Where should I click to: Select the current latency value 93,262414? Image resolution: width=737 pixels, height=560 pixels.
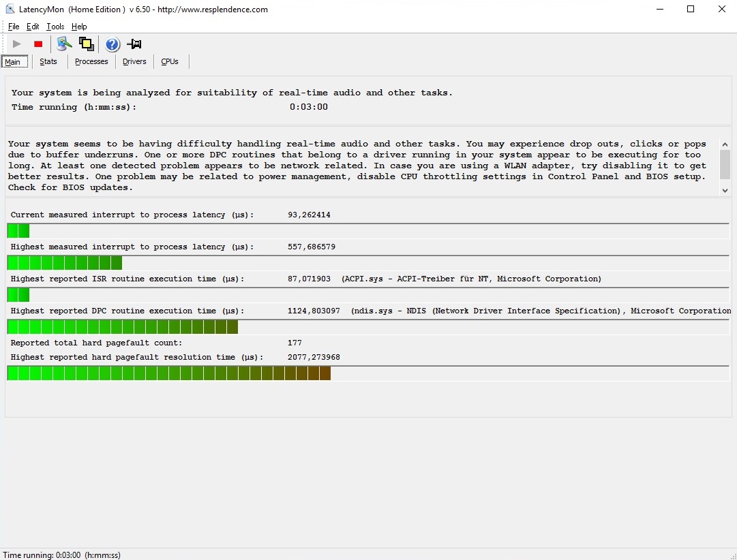[x=309, y=215]
